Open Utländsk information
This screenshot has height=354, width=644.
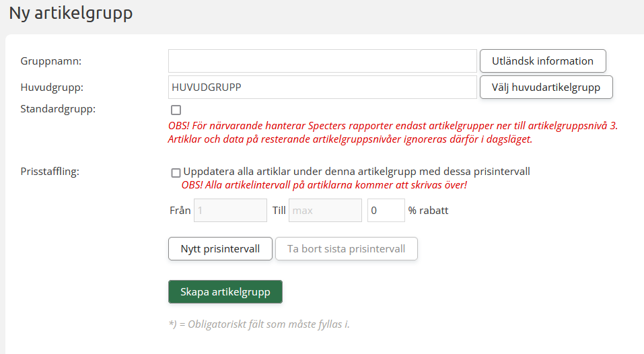pyautogui.click(x=542, y=61)
